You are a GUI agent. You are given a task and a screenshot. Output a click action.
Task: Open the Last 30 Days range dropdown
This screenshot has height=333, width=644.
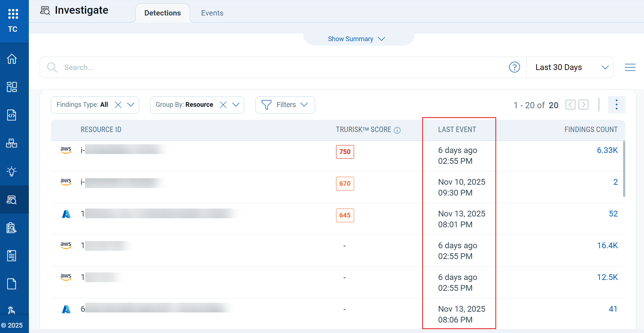[570, 67]
